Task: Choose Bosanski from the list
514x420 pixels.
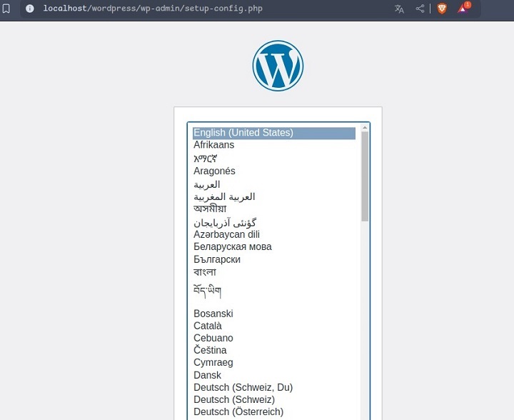Action: click(x=274, y=314)
